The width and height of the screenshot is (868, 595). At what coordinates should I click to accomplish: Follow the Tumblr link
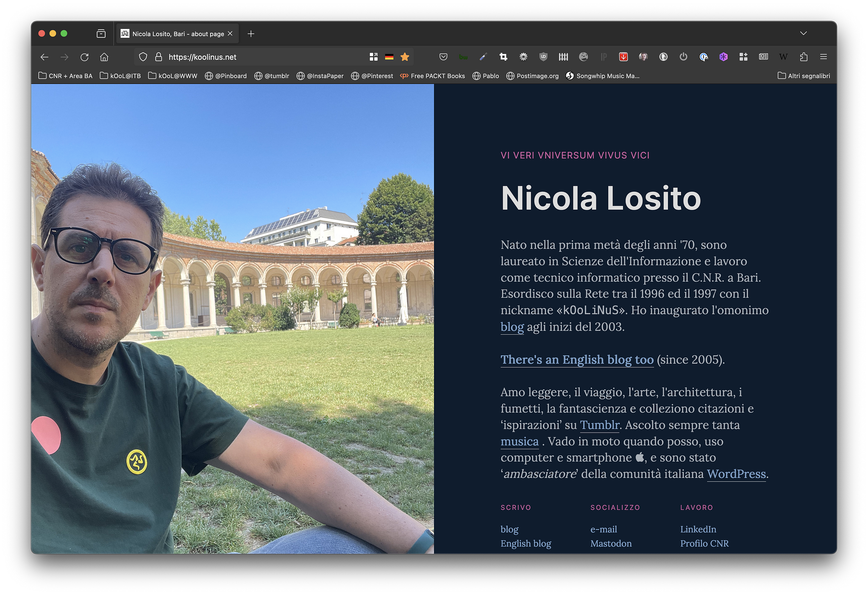pyautogui.click(x=599, y=425)
